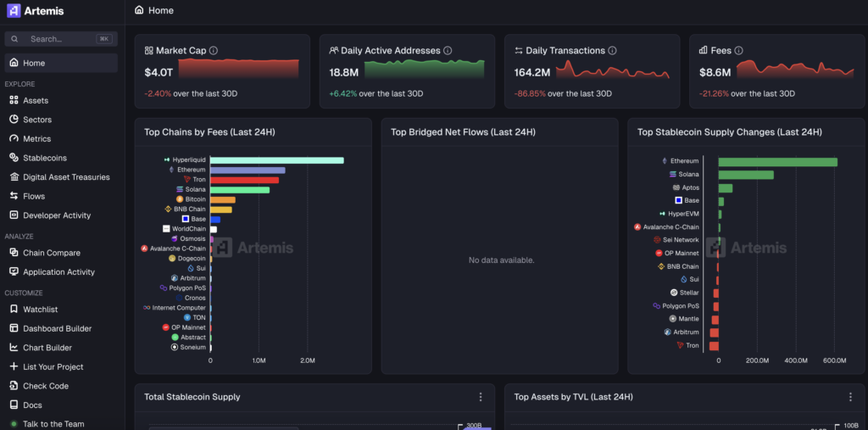Click the WorldChain label in fees chart
The image size is (868, 430).
[x=189, y=229]
